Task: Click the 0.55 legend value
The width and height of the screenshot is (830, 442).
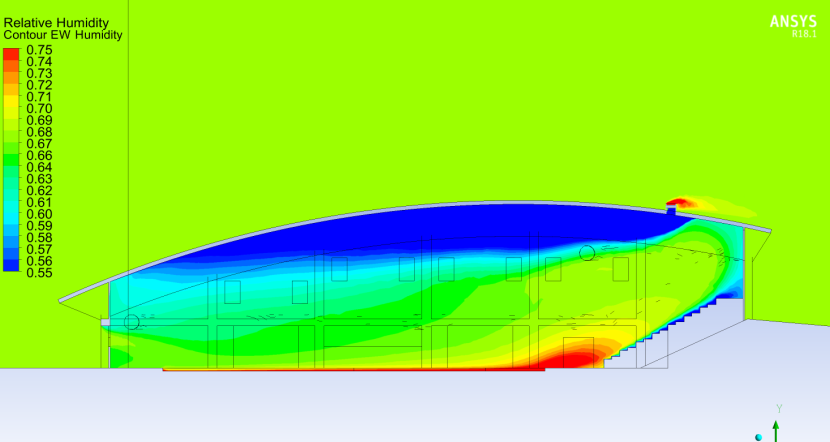Action: pyautogui.click(x=39, y=273)
